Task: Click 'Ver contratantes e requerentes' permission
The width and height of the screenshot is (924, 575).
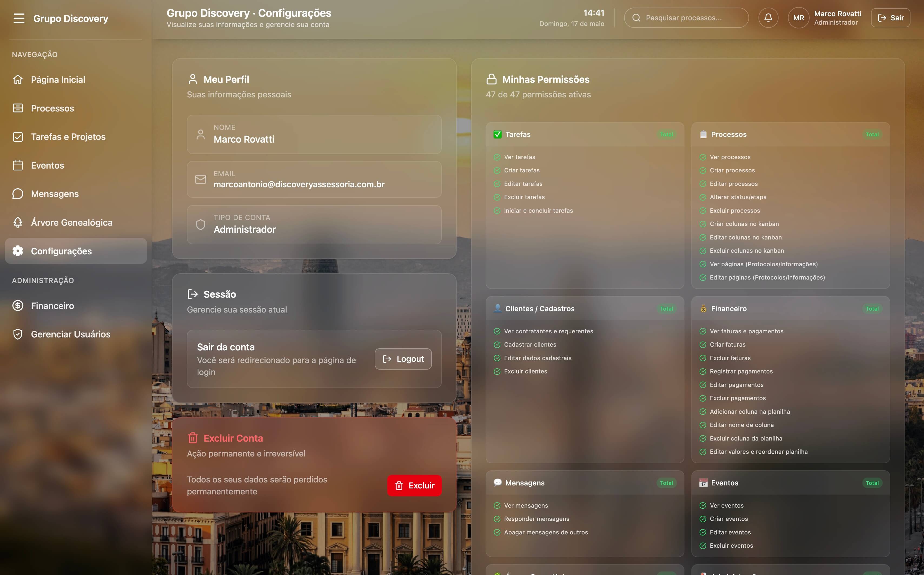Action: [549, 331]
